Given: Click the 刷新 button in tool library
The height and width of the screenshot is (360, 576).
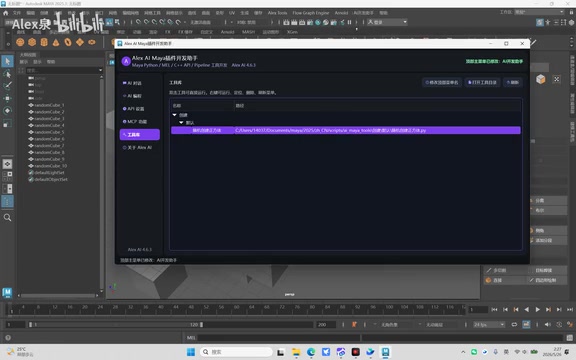Looking at the screenshot, I should point(512,82).
